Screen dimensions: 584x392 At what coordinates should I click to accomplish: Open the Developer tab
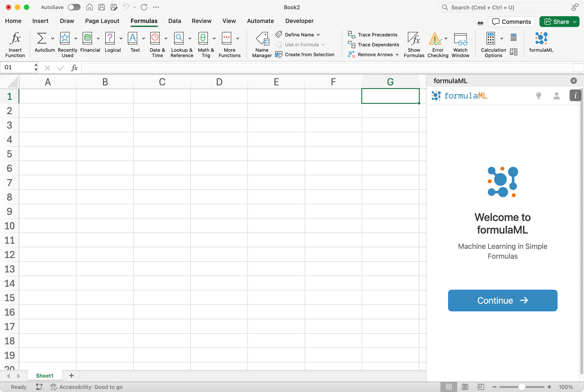pos(299,21)
